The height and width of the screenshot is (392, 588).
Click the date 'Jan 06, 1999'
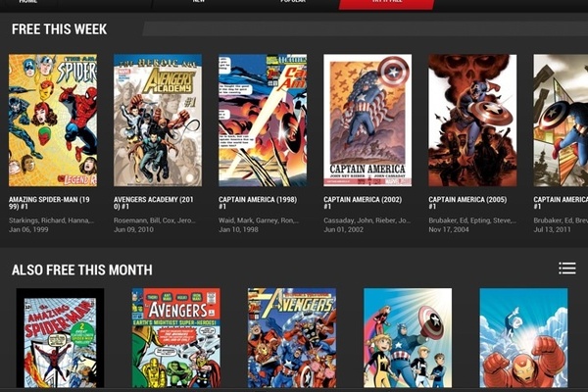pyautogui.click(x=28, y=229)
